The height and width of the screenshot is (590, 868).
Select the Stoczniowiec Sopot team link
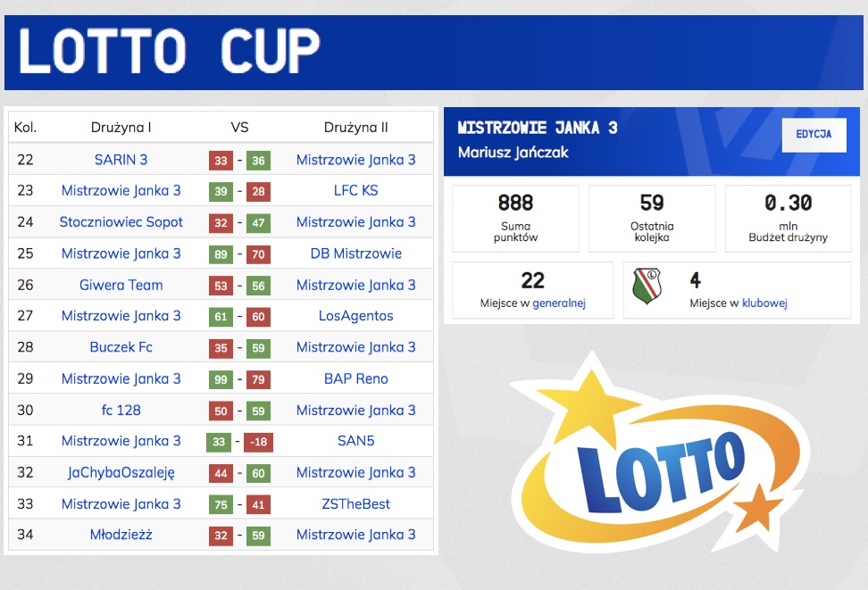121,222
